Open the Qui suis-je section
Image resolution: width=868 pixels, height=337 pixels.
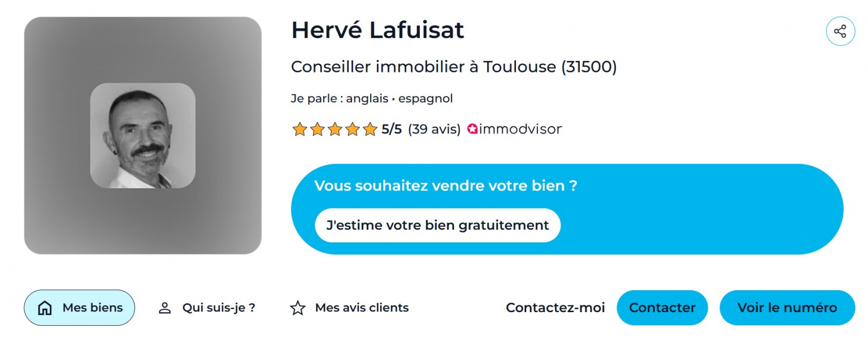pyautogui.click(x=219, y=308)
